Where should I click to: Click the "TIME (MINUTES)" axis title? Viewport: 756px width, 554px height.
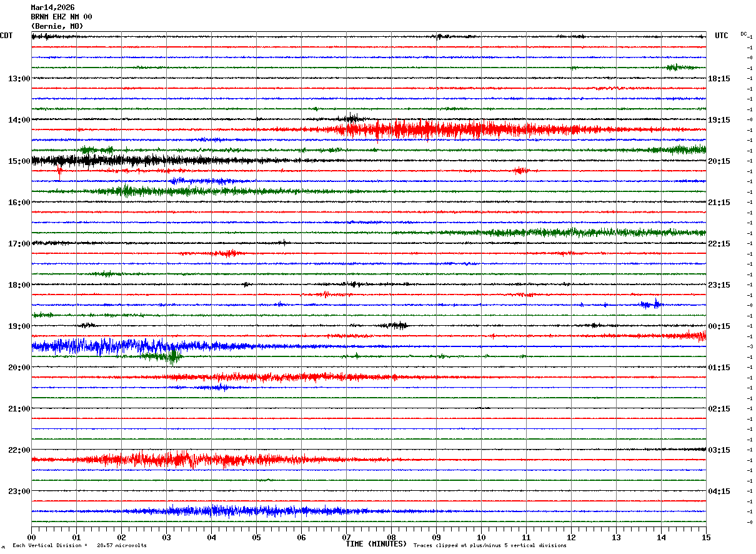(376, 544)
